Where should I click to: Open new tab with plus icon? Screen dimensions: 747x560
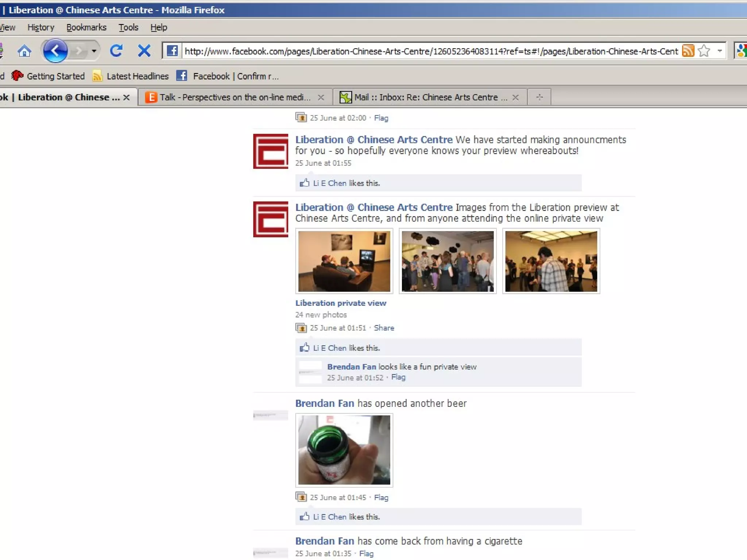coord(539,97)
